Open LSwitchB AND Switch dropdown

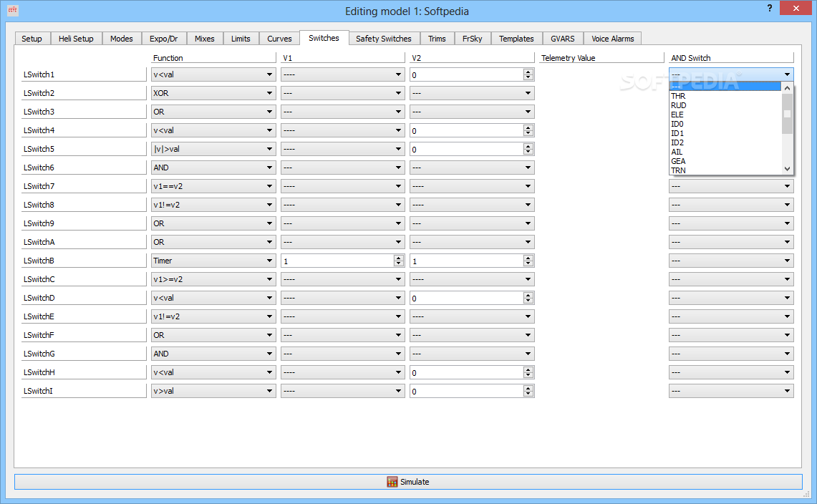point(731,261)
